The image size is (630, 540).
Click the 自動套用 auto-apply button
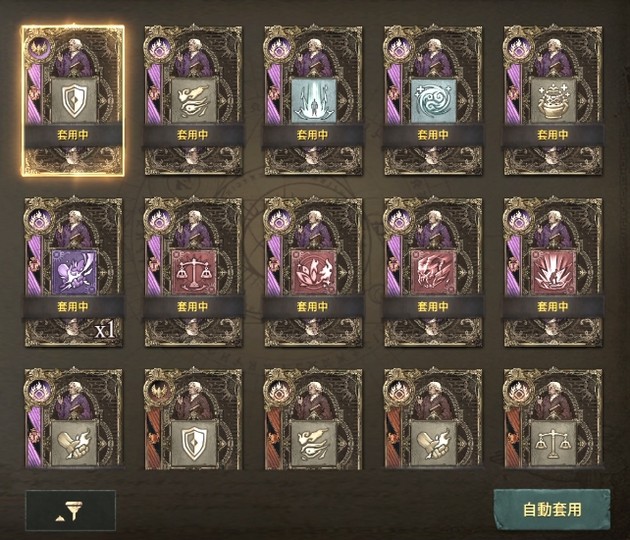(x=552, y=509)
